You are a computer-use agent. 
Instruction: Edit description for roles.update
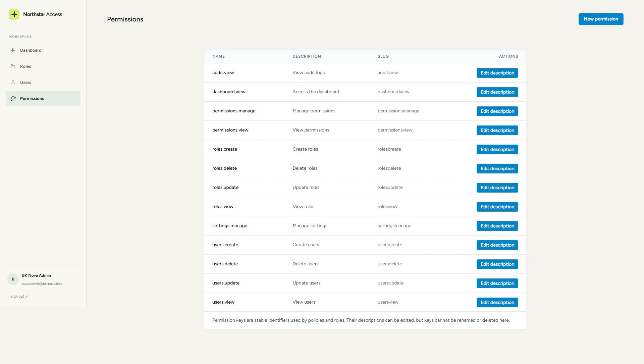497,188
